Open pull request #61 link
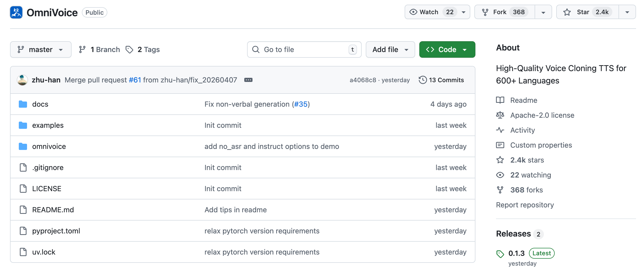 (x=135, y=80)
